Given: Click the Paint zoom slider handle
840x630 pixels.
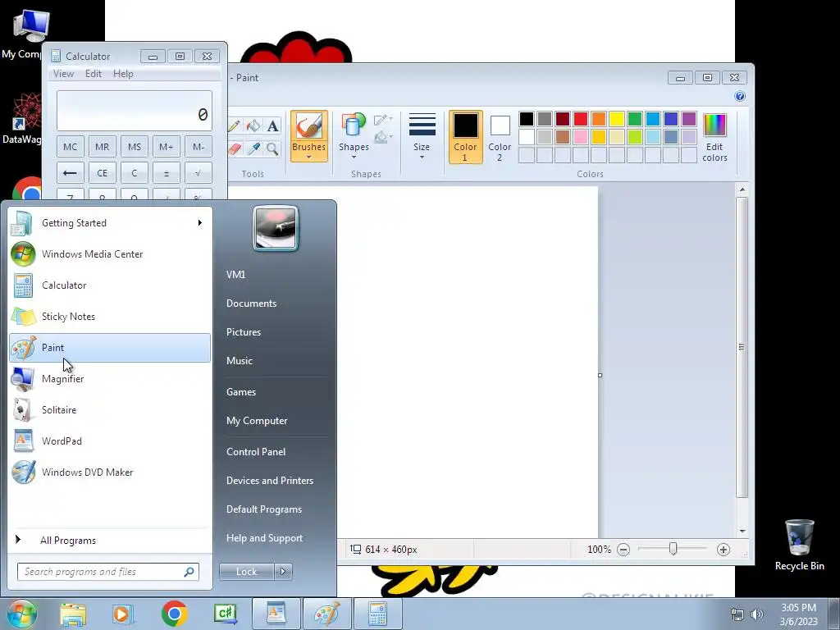Looking at the screenshot, I should [x=673, y=549].
